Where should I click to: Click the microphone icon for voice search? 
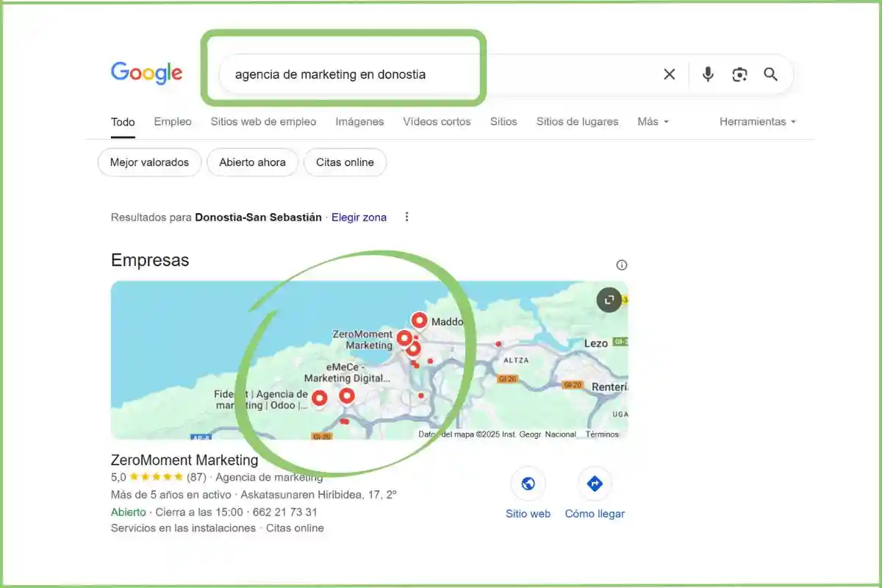pyautogui.click(x=707, y=73)
